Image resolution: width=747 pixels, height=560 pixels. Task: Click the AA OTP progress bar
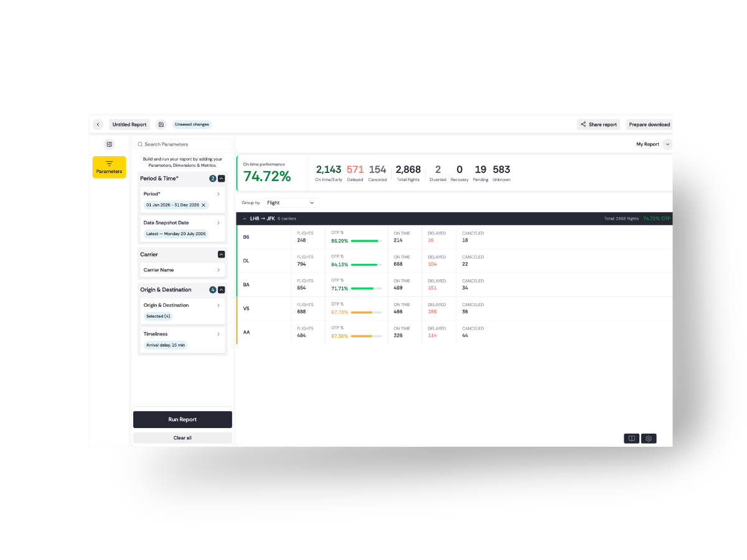coord(367,336)
